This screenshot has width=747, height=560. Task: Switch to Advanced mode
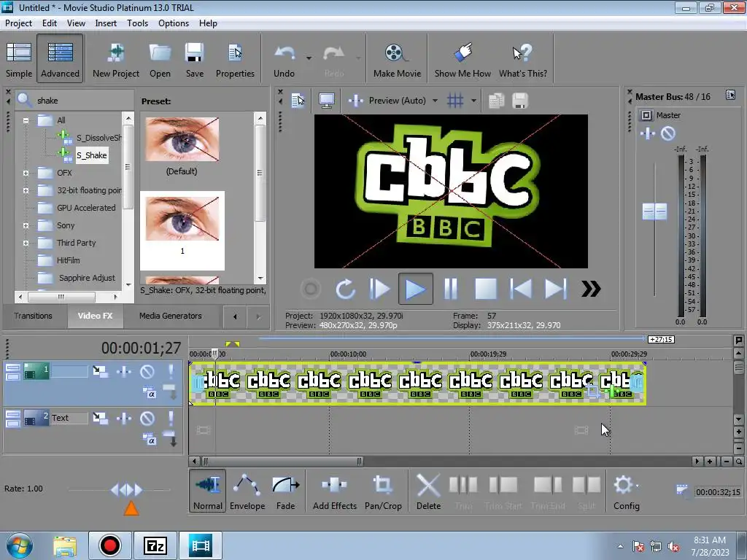coord(60,59)
